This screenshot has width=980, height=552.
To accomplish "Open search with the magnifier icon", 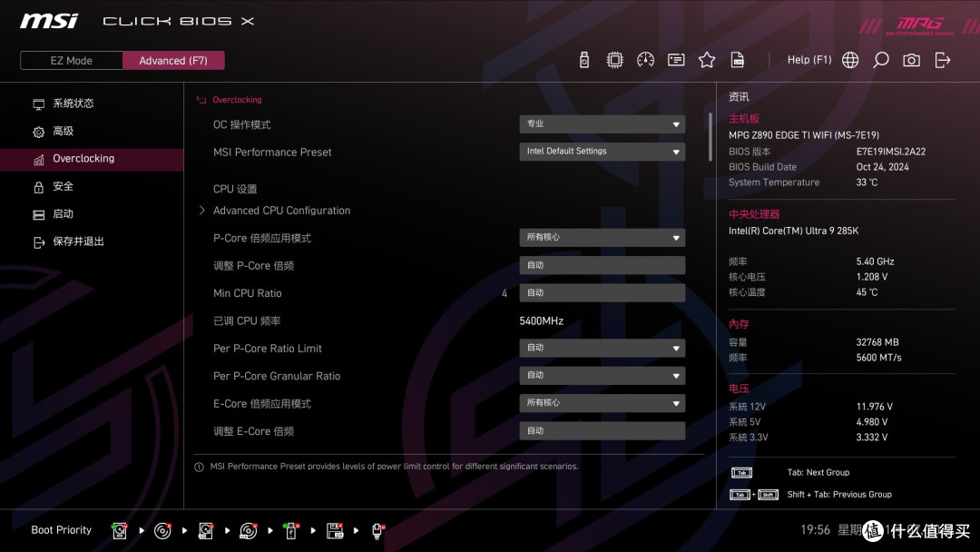I will (x=880, y=60).
